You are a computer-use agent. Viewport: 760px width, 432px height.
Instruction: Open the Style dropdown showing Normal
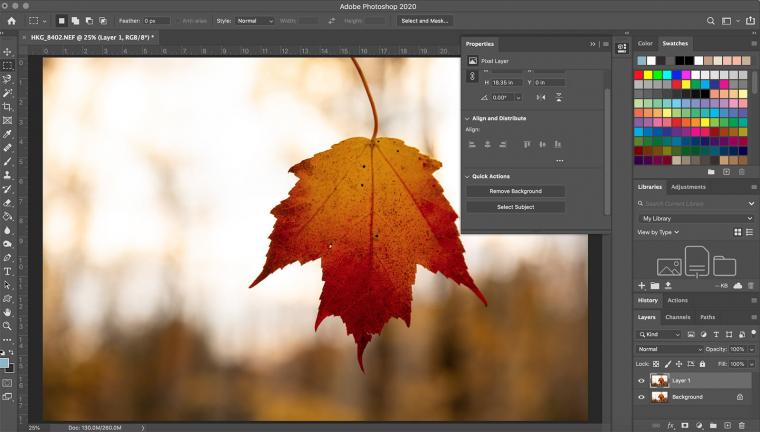tap(255, 21)
